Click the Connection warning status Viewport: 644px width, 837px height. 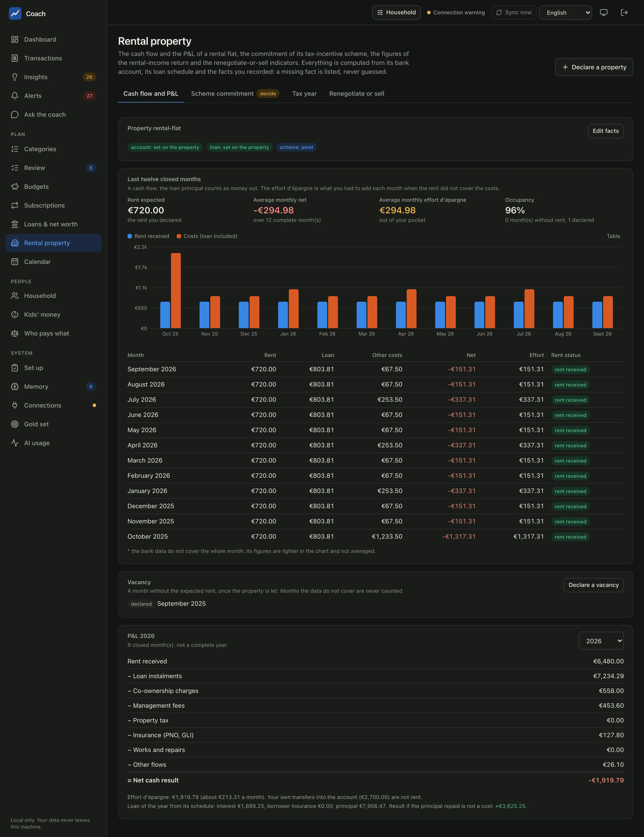coord(456,13)
